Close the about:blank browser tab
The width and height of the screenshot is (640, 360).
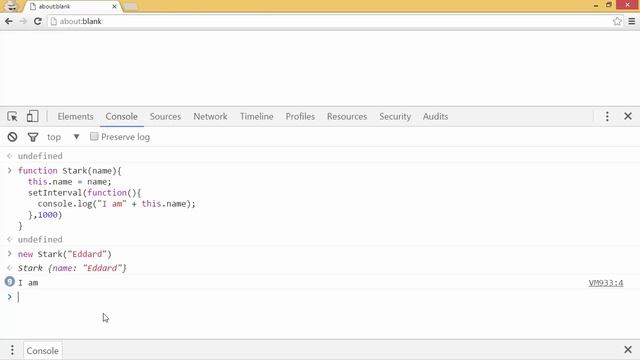(114, 7)
